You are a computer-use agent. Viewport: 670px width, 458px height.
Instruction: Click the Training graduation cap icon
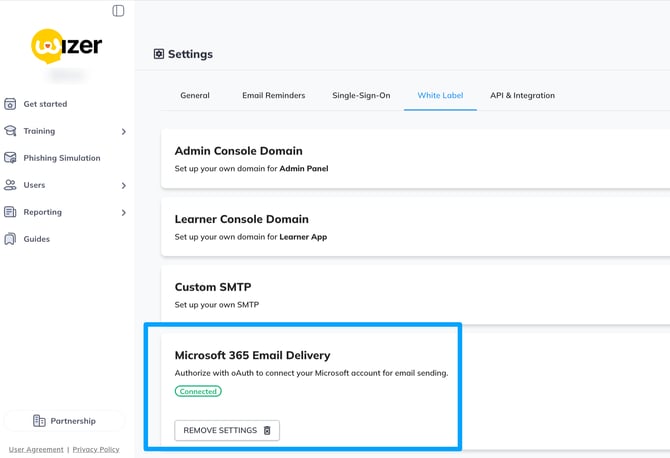point(10,131)
